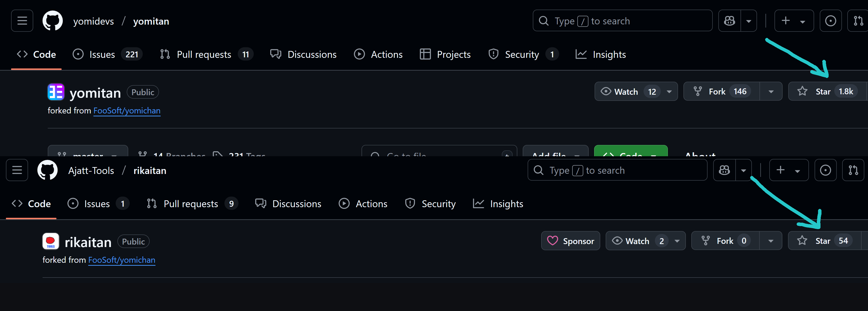Image resolution: width=868 pixels, height=311 pixels.
Task: Click the heart Sponsor button for rikaitan
Action: pos(570,241)
